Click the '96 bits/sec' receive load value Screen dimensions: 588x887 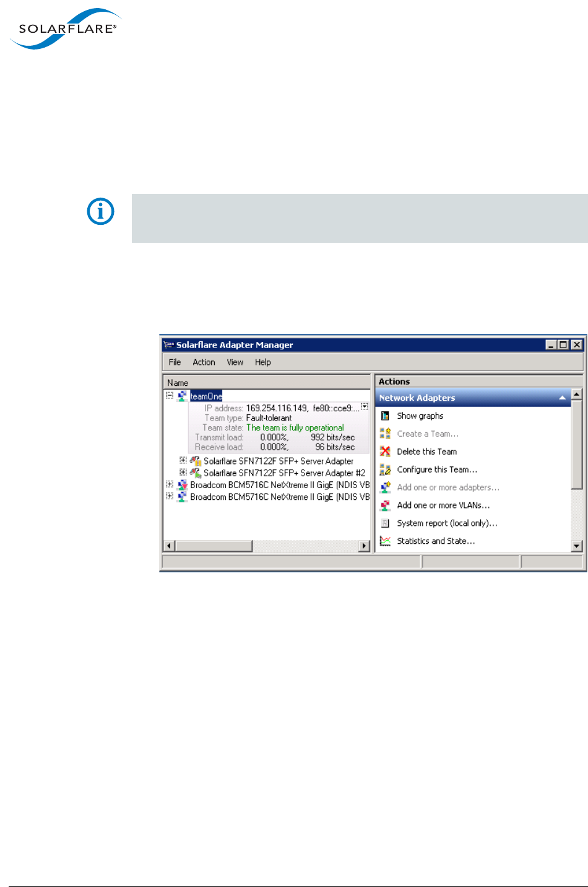[335, 447]
